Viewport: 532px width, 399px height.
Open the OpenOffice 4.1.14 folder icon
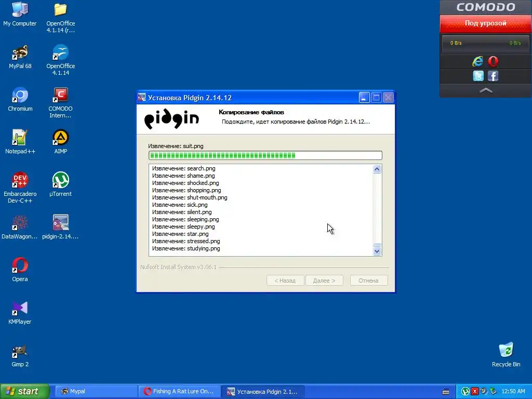tap(60, 18)
